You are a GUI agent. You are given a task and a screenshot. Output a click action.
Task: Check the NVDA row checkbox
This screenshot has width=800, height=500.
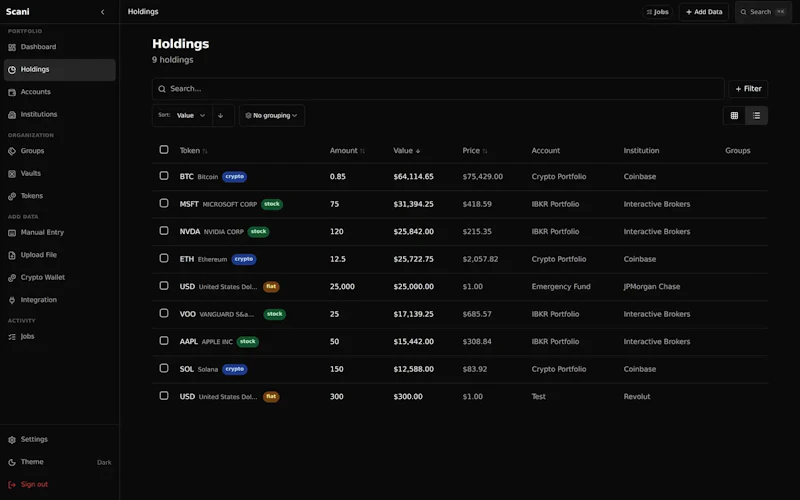click(x=164, y=231)
